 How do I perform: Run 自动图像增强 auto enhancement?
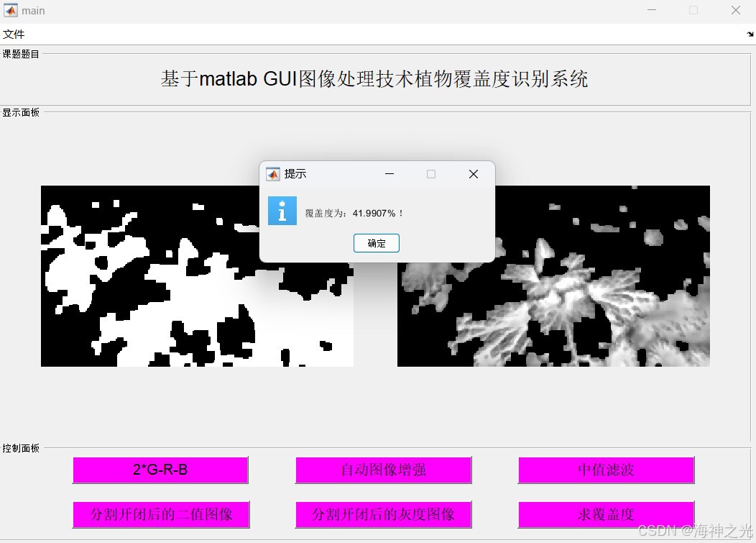[383, 470]
